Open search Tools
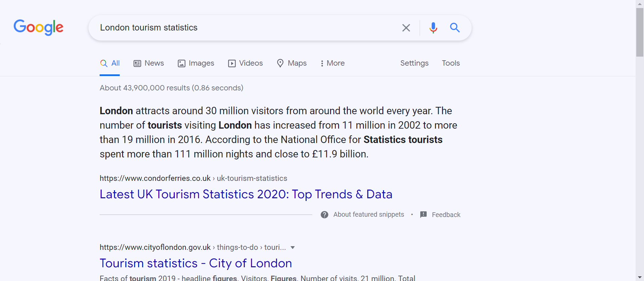This screenshot has width=644, height=281. 450,63
